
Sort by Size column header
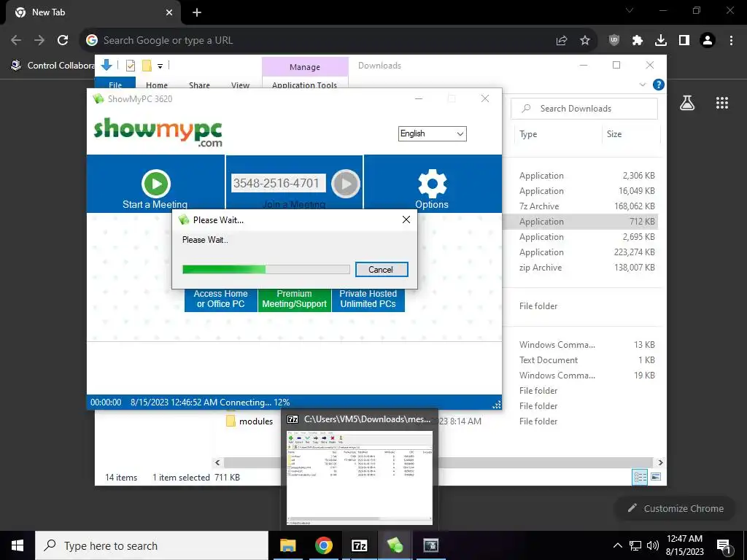(614, 134)
